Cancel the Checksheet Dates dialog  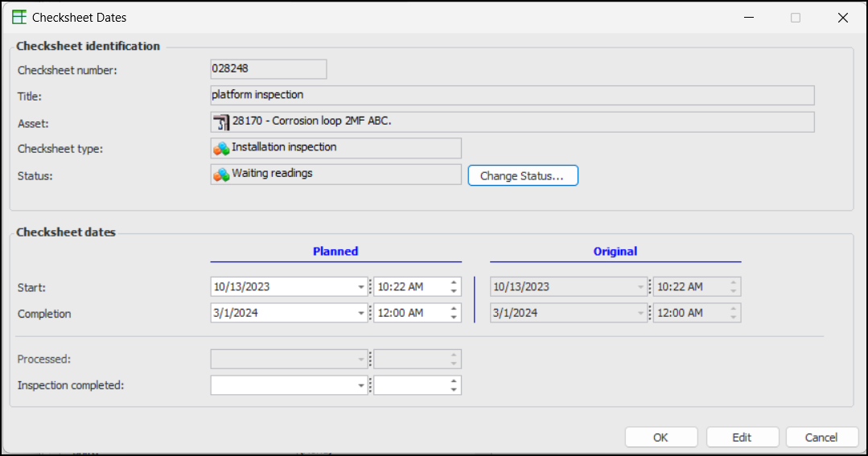click(821, 438)
